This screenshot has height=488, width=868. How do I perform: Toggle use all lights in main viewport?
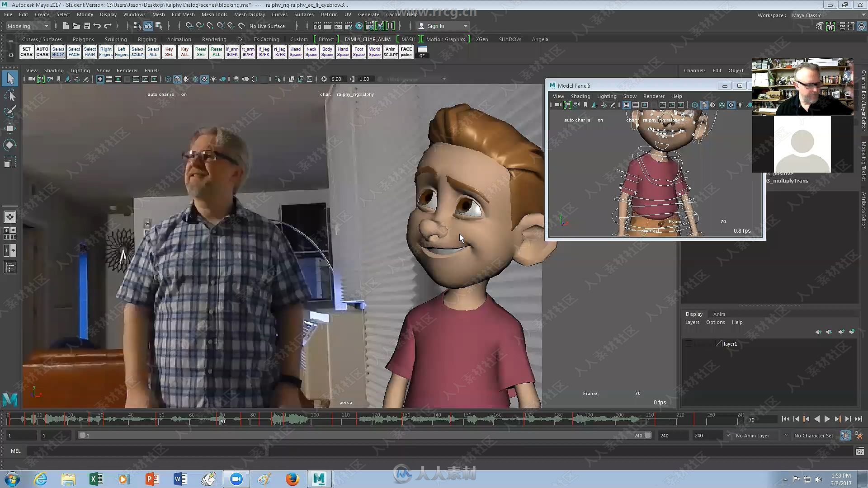coord(213,79)
